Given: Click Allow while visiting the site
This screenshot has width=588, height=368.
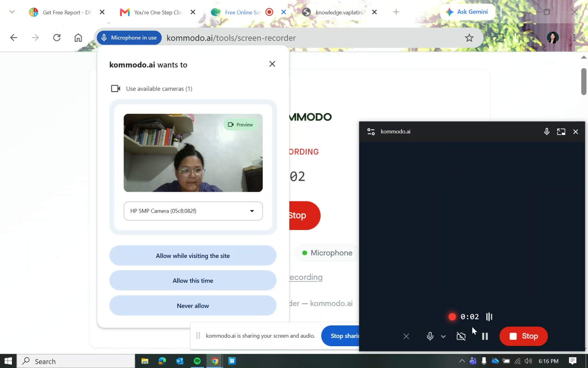Looking at the screenshot, I should click(x=193, y=256).
